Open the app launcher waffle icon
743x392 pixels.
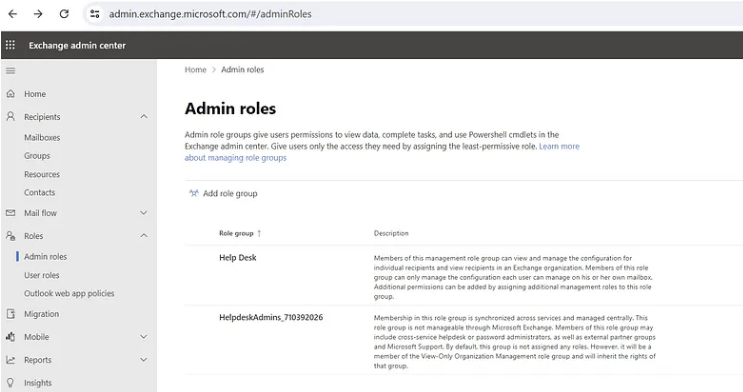coord(10,45)
